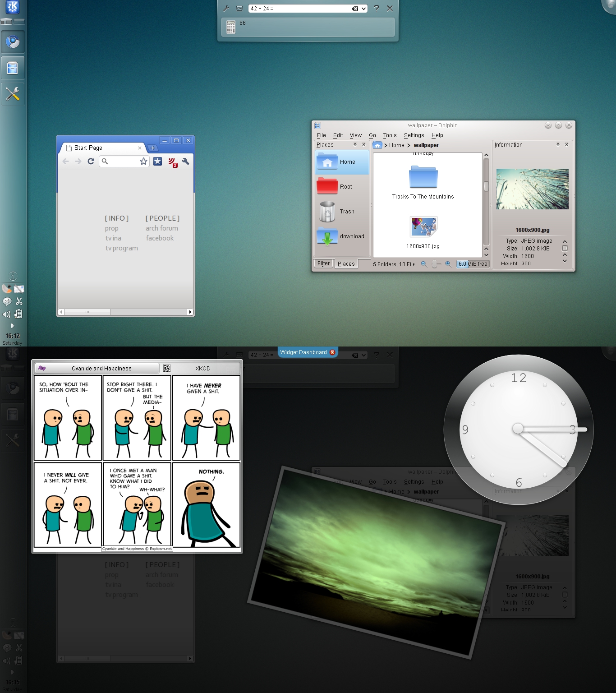
Task: Switch to second virtual desktop in bright pager
Action: point(19,21)
